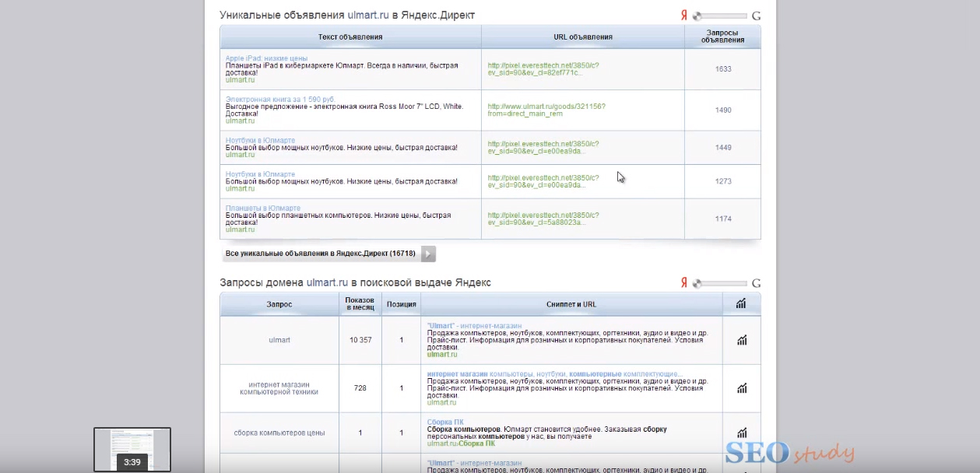Click the Yandex icon above the ads table
980x473 pixels.
[684, 16]
